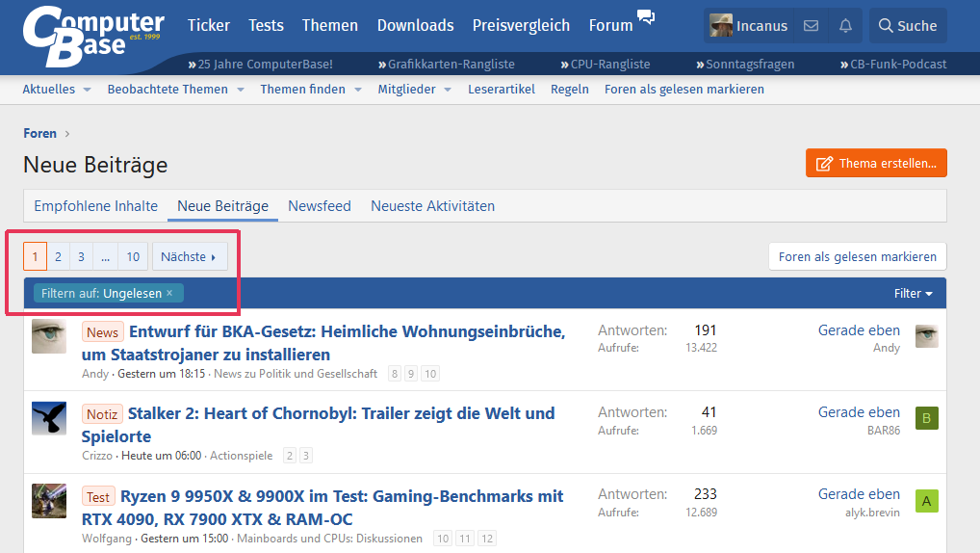The height and width of the screenshot is (553, 980).
Task: Expand the Aktuelles dropdown arrow
Action: (87, 91)
